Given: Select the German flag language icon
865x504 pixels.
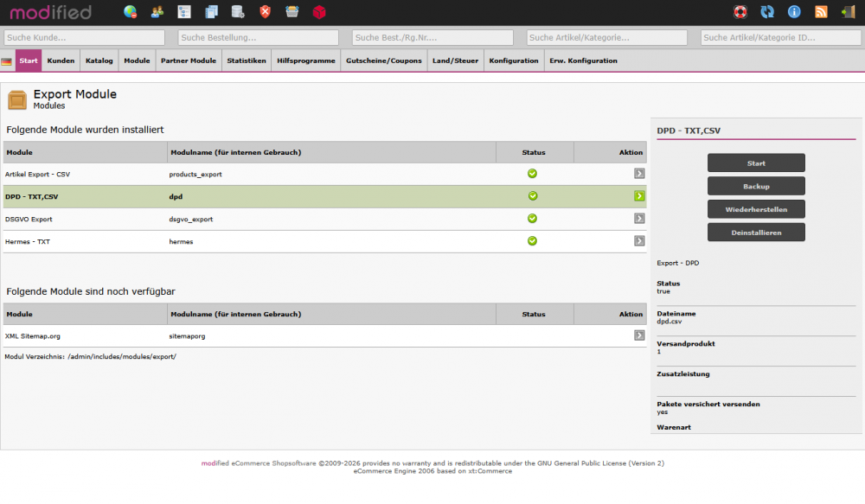Looking at the screenshot, I should pyautogui.click(x=7, y=61).
